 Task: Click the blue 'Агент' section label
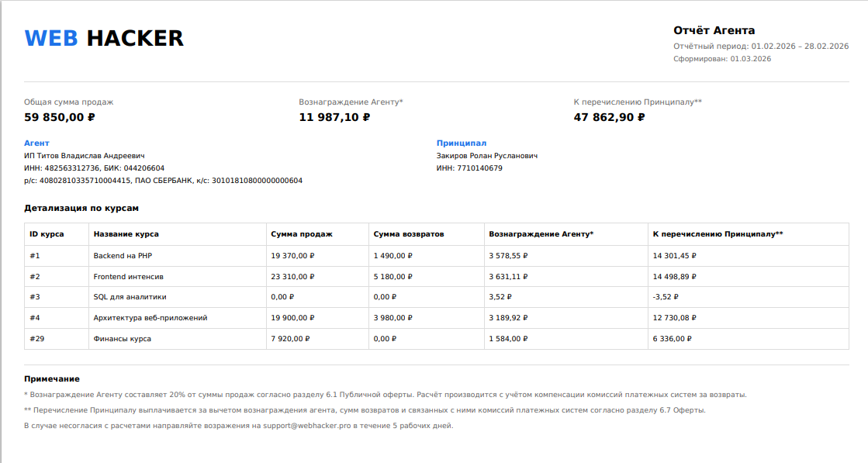(x=36, y=143)
